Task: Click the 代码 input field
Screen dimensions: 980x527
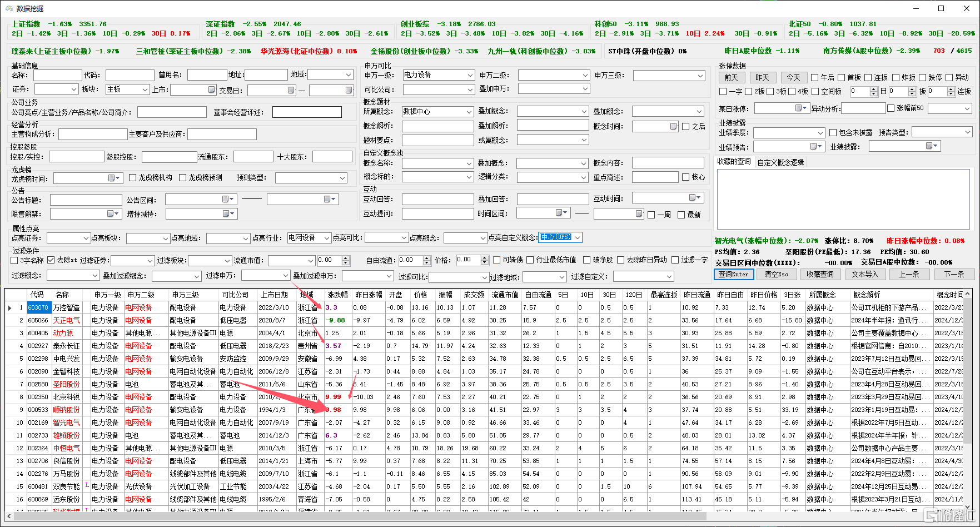Action: tap(130, 75)
